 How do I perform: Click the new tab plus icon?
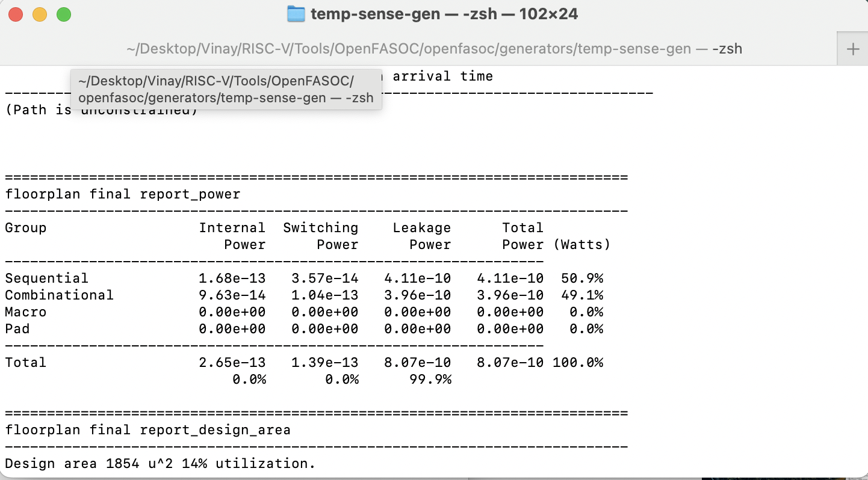pyautogui.click(x=852, y=49)
